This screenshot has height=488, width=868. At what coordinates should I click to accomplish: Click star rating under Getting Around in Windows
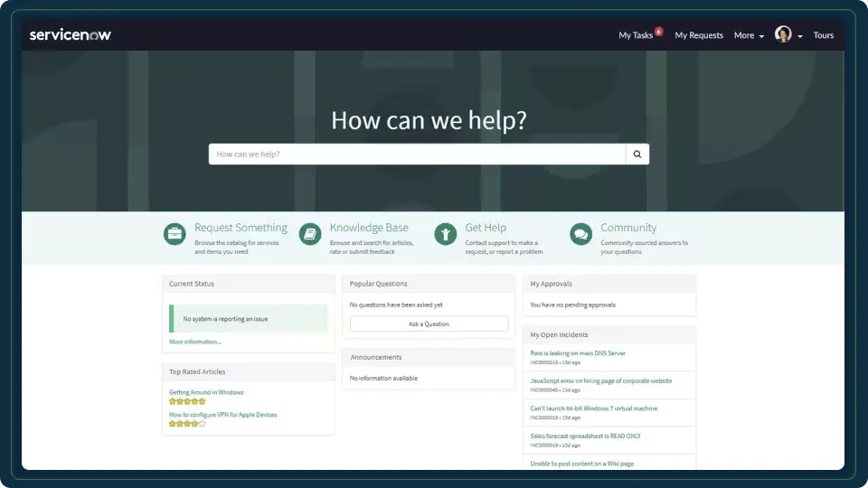click(x=187, y=401)
